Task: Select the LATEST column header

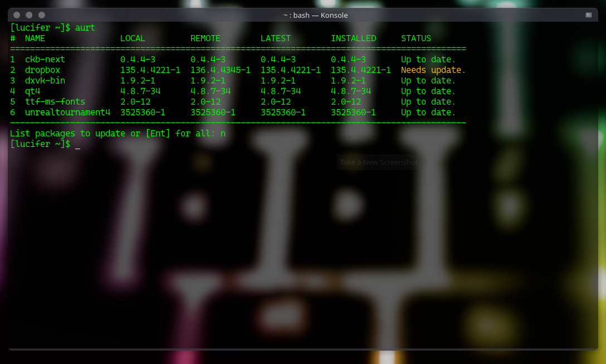Action: tap(276, 38)
